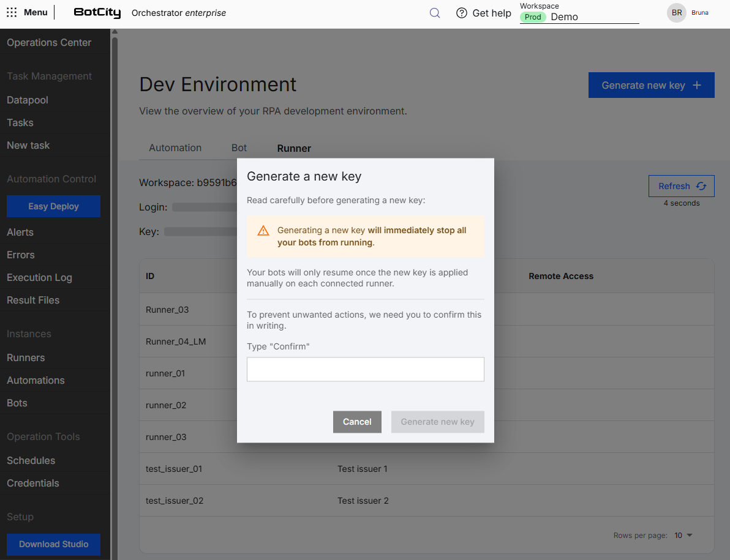This screenshot has height=560, width=730.
Task: Cancel the key generation dialog
Action: coord(357,422)
